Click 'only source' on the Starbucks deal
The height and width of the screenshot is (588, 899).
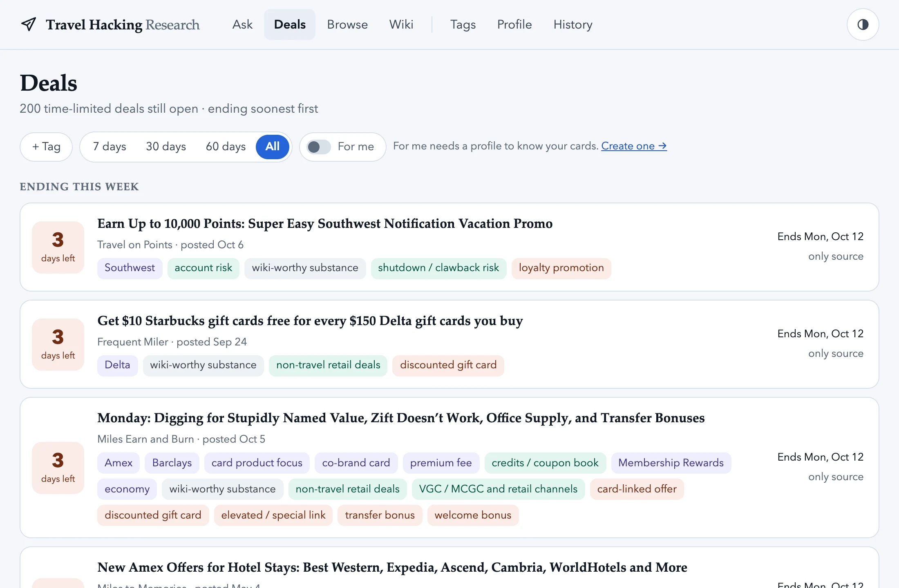(836, 354)
